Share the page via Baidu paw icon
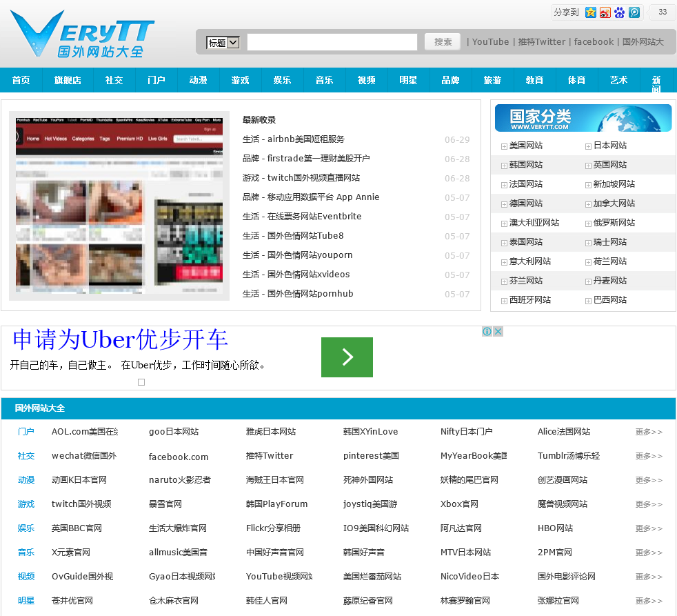This screenshot has width=677, height=616. click(x=620, y=12)
